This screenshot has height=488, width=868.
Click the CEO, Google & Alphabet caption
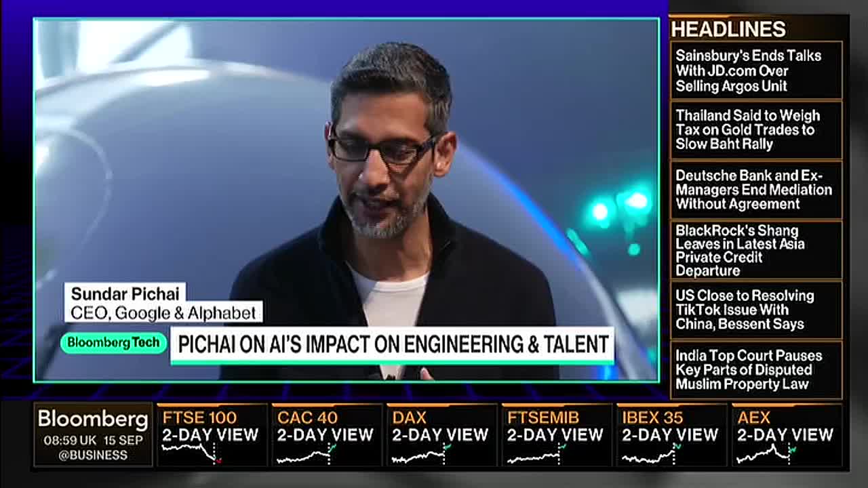click(163, 312)
